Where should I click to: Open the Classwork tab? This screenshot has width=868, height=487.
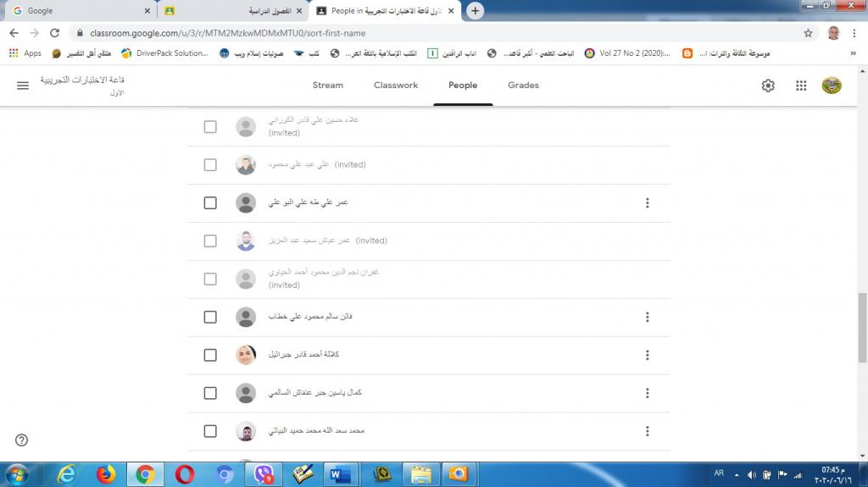click(x=396, y=86)
